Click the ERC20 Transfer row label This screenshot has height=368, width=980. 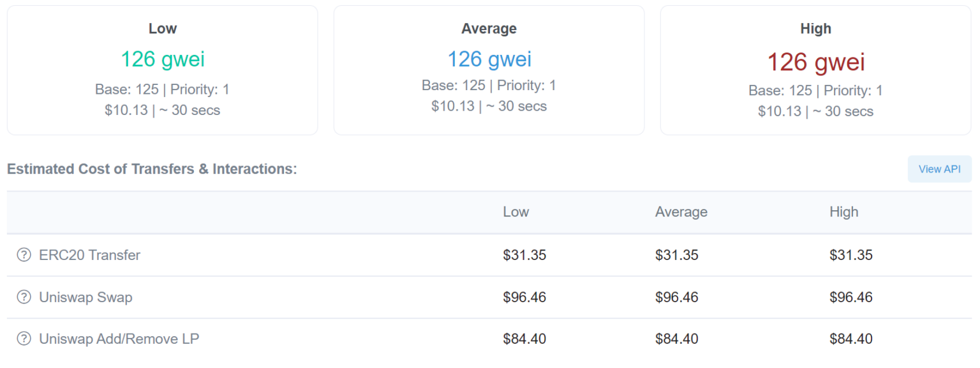(x=89, y=255)
